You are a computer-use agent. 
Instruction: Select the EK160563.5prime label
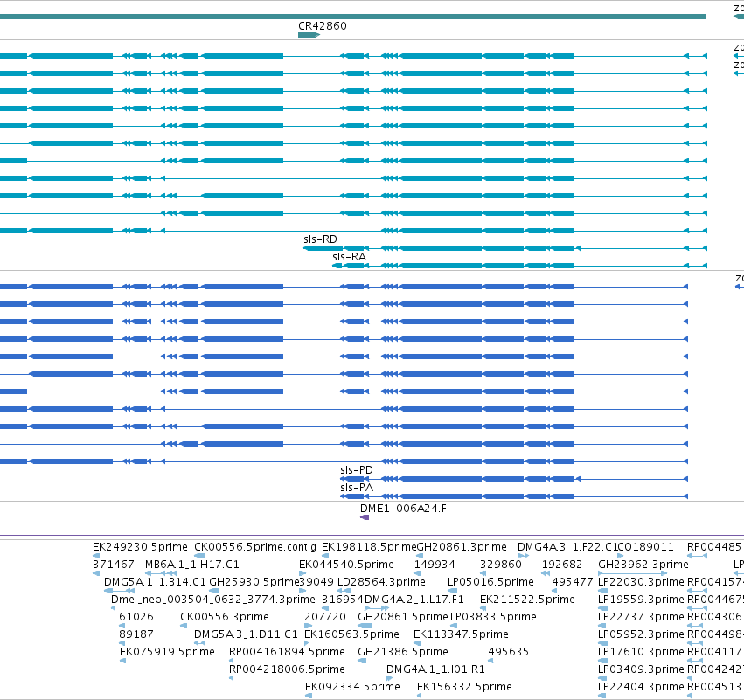coord(351,634)
